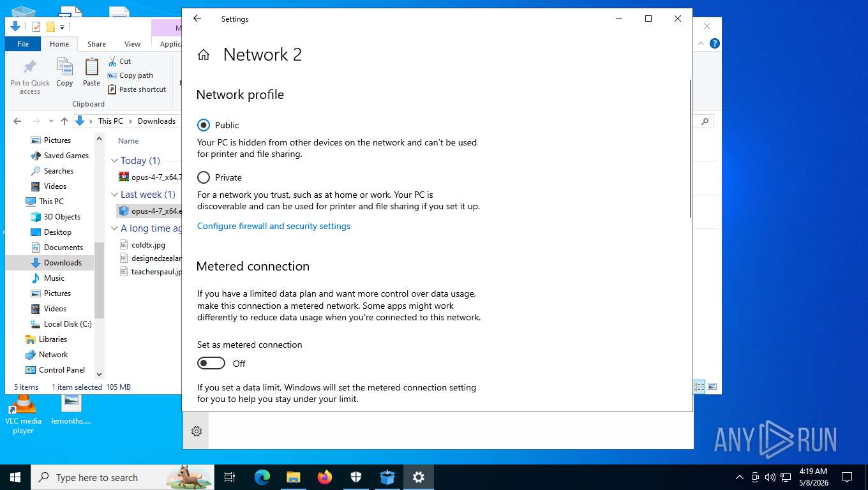This screenshot has height=490, width=868.
Task: Click This PC in address breadcrumb
Action: (x=110, y=121)
